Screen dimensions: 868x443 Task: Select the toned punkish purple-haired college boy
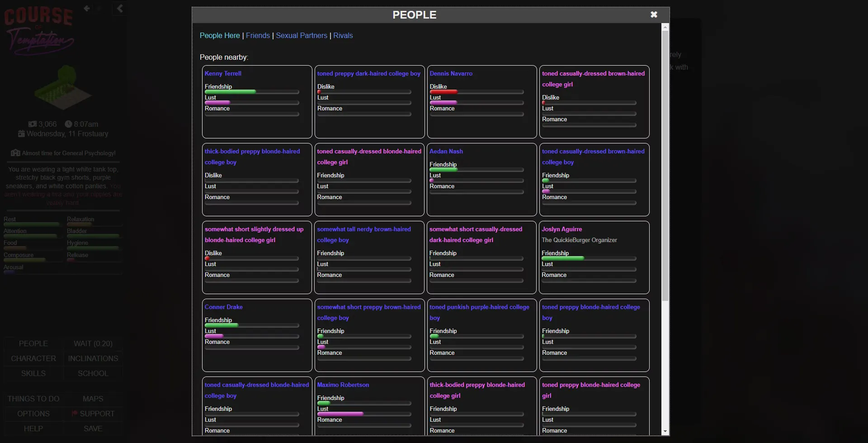(x=479, y=312)
